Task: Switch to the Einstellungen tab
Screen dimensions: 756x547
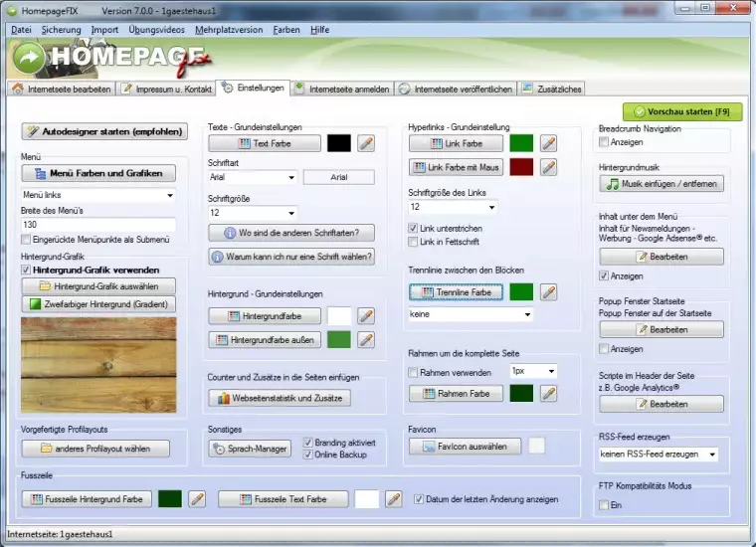Action: tap(253, 89)
